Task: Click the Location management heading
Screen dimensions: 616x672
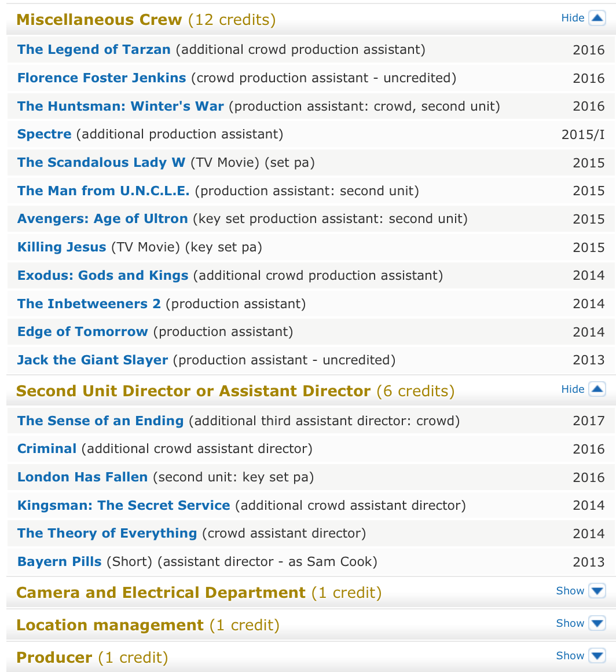Action: (110, 625)
